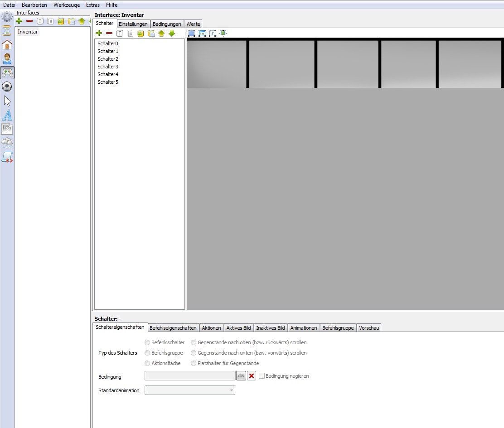
Task: Open the Werkzeuge menu
Action: (67, 5)
